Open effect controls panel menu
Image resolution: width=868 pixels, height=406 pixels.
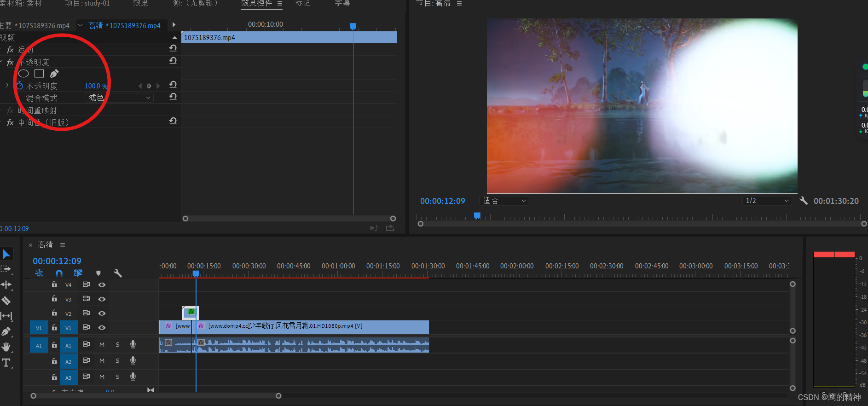(x=280, y=3)
